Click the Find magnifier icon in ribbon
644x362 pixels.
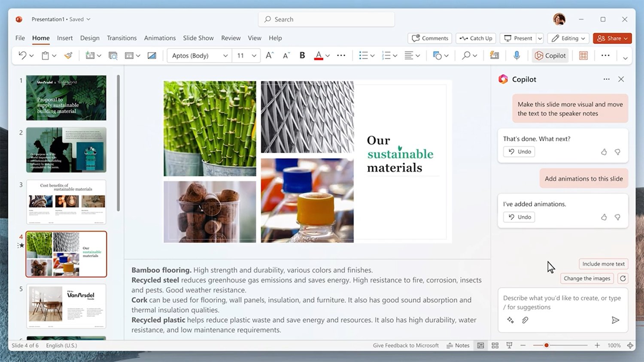tap(466, 55)
